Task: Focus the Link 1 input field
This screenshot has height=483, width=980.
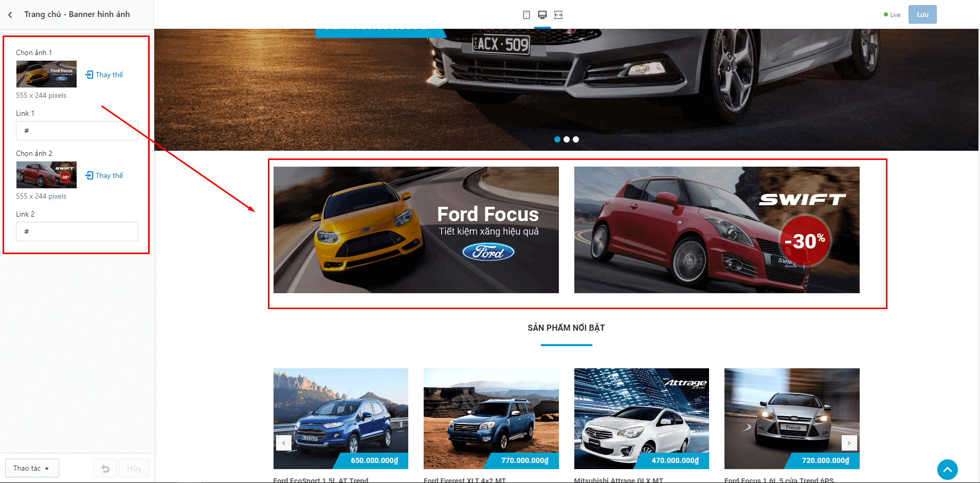Action: 77,131
